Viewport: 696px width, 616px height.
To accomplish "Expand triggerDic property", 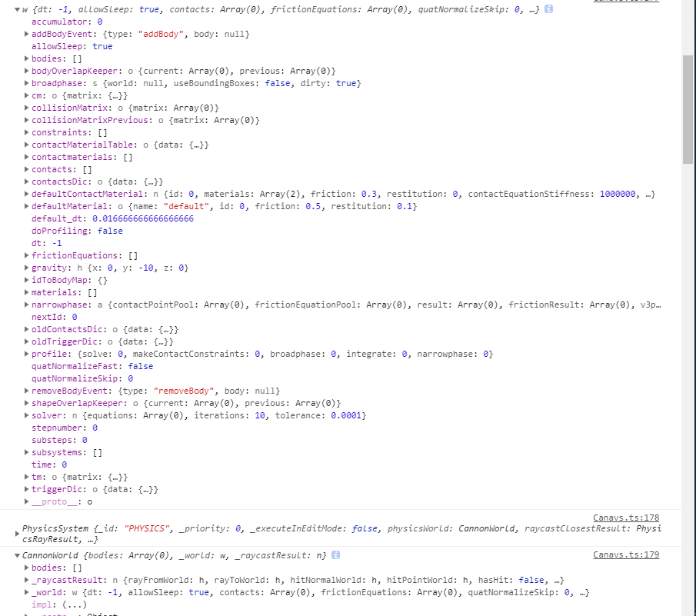I will tap(26, 490).
